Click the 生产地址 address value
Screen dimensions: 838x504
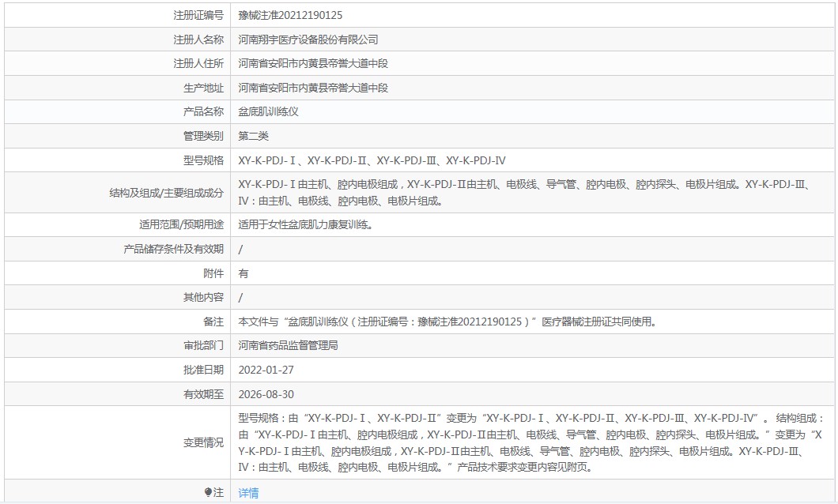pos(313,88)
